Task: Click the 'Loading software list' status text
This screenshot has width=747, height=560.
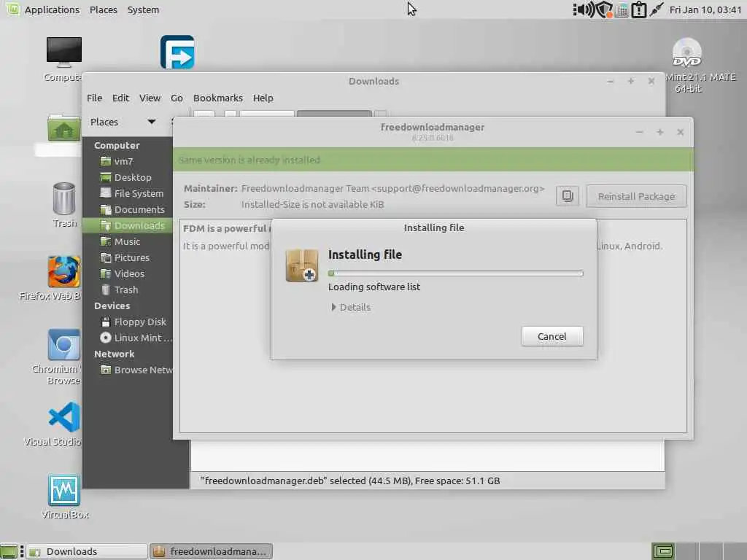Action: 374,287
